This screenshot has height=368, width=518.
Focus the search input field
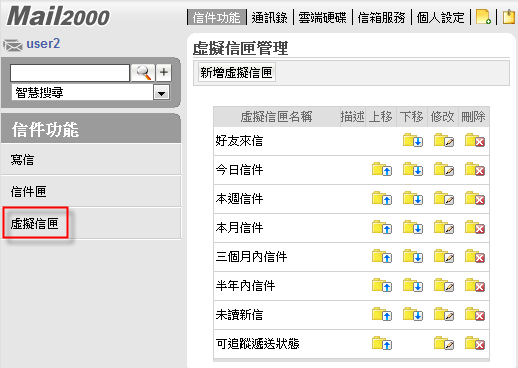[70, 73]
